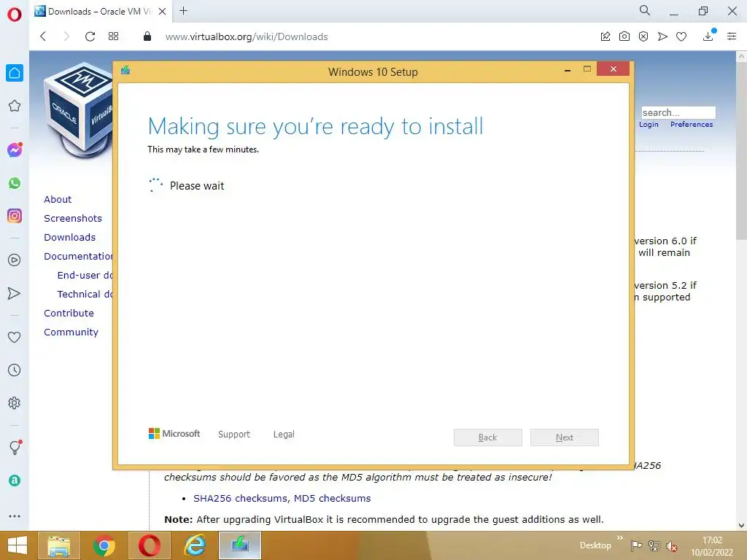Viewport: 747px width, 560px height.
Task: Open Easy Setup menu icon
Action: 732,36
